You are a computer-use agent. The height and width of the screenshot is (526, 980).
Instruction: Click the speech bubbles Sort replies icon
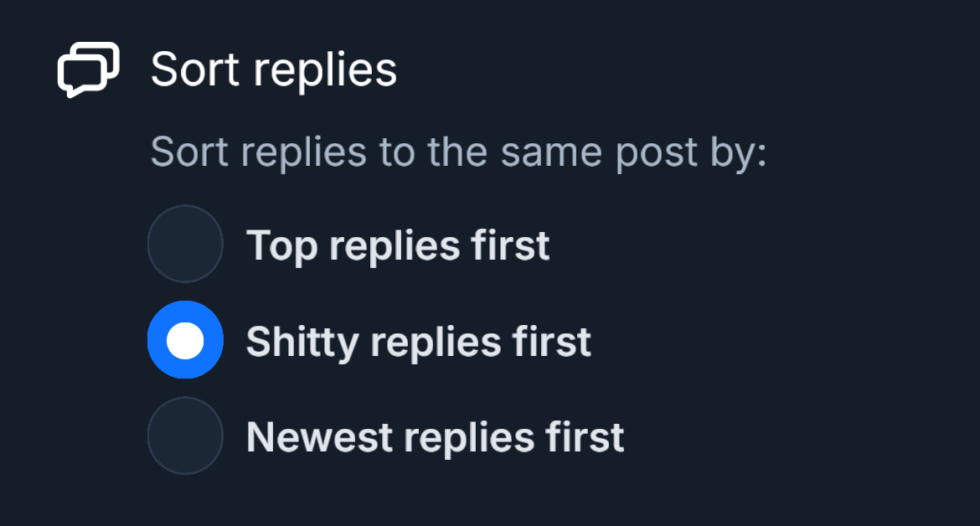coord(88,70)
